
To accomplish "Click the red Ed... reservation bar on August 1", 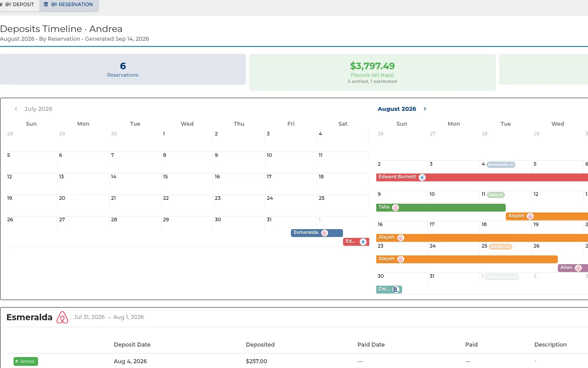I will tap(356, 242).
